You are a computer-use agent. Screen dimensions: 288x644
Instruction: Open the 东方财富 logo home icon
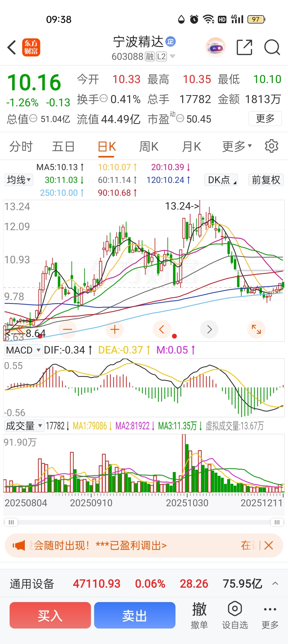pos(31,48)
